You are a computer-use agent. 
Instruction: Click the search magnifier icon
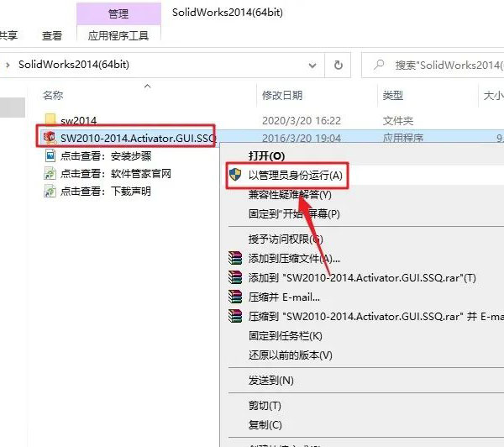point(380,65)
